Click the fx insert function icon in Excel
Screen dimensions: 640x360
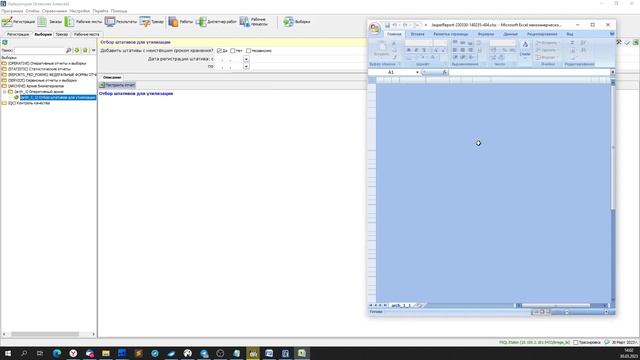[444, 72]
